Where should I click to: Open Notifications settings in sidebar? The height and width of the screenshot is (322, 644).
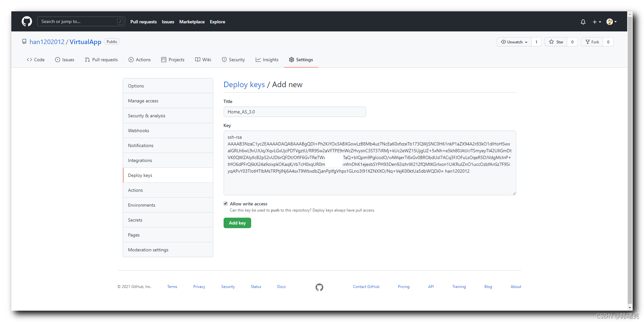coord(168,145)
